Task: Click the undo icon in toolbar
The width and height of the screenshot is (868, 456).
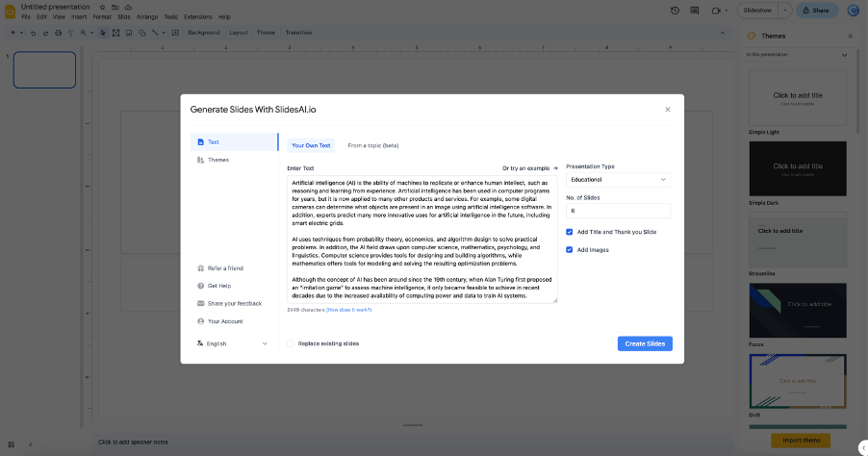Action: click(34, 34)
